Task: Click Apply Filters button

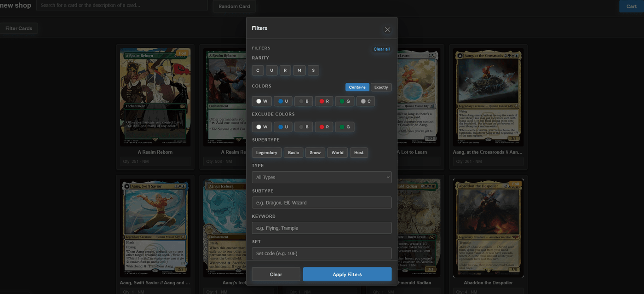Action: [347, 274]
